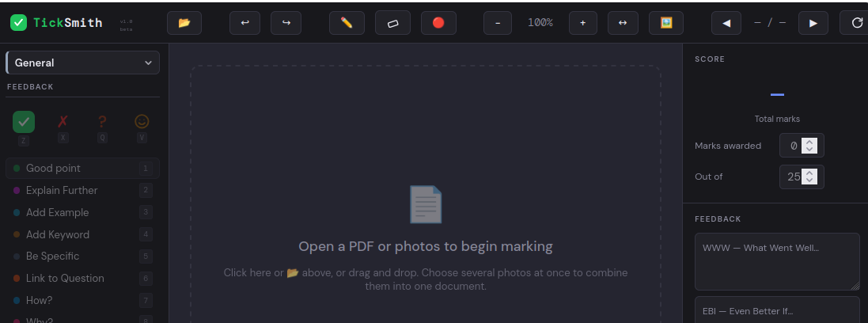This screenshot has height=323, width=868.
Task: Select the green tick stamp
Action: point(24,122)
